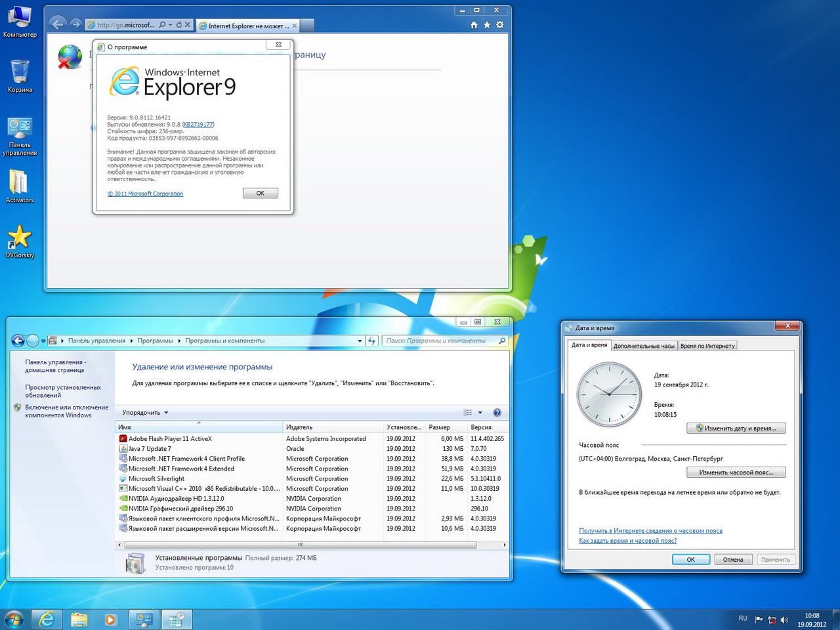Screen dimensions: 840x630
Task: Select Adobe Flash Player 11 ActiveX row
Action: (x=312, y=438)
